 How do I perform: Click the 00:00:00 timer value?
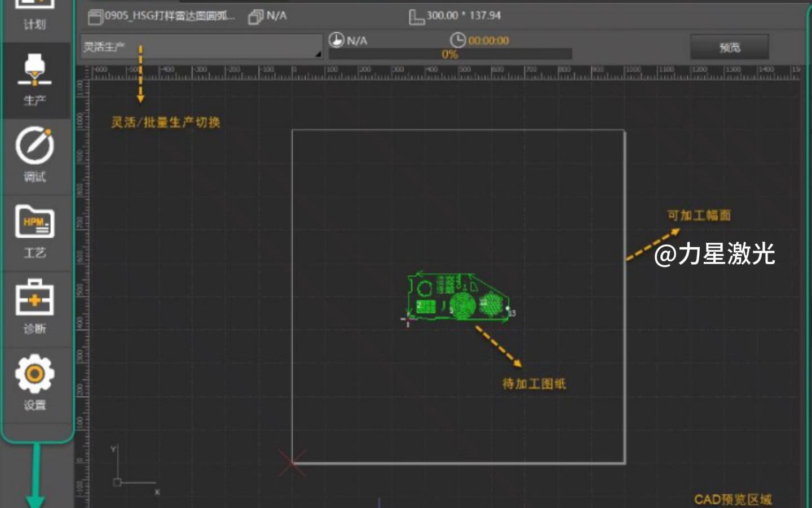click(488, 41)
